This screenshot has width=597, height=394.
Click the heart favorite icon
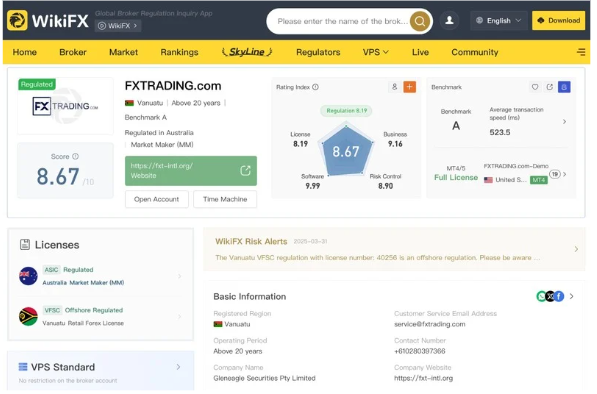pyautogui.click(x=535, y=87)
